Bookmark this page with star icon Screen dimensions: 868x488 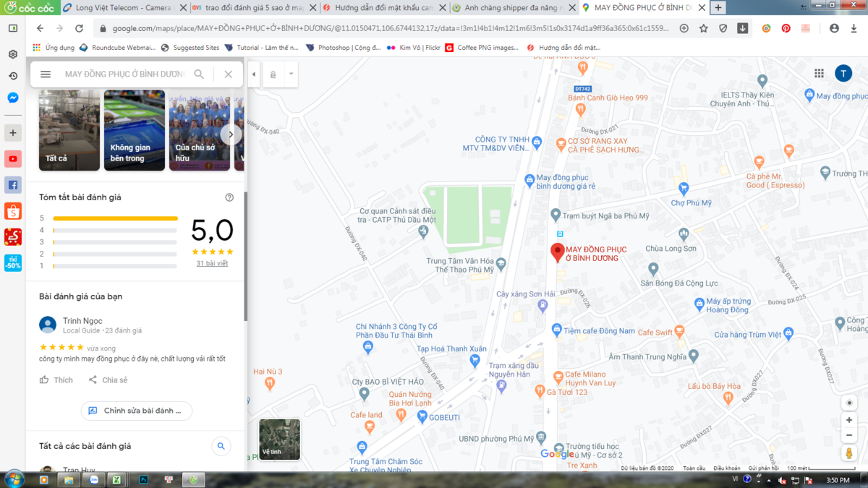point(703,28)
